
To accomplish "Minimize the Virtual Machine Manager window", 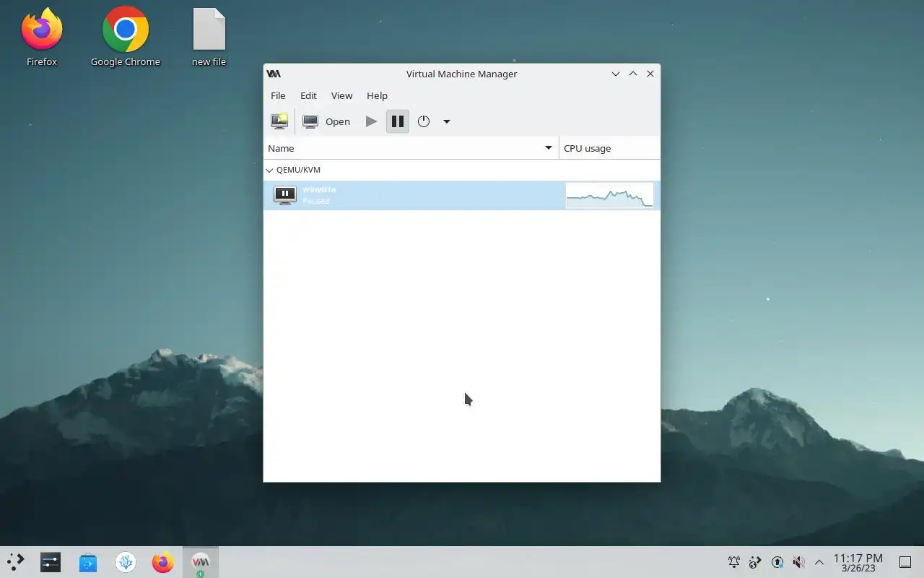I will click(616, 74).
